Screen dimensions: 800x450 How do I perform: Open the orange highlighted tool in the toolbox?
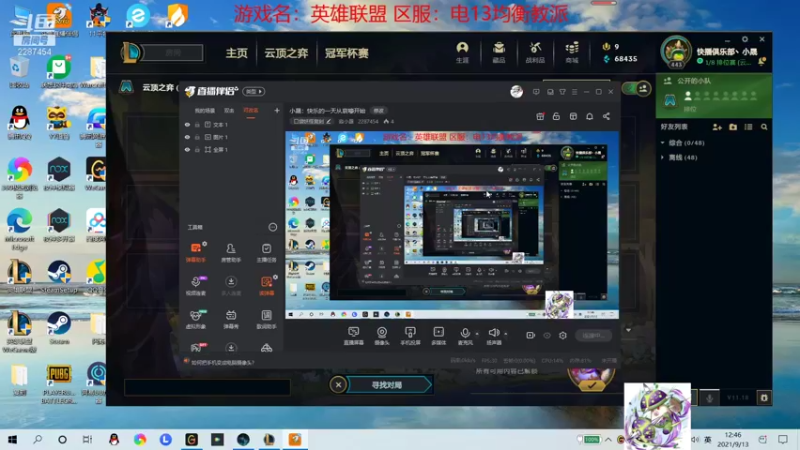click(x=266, y=286)
